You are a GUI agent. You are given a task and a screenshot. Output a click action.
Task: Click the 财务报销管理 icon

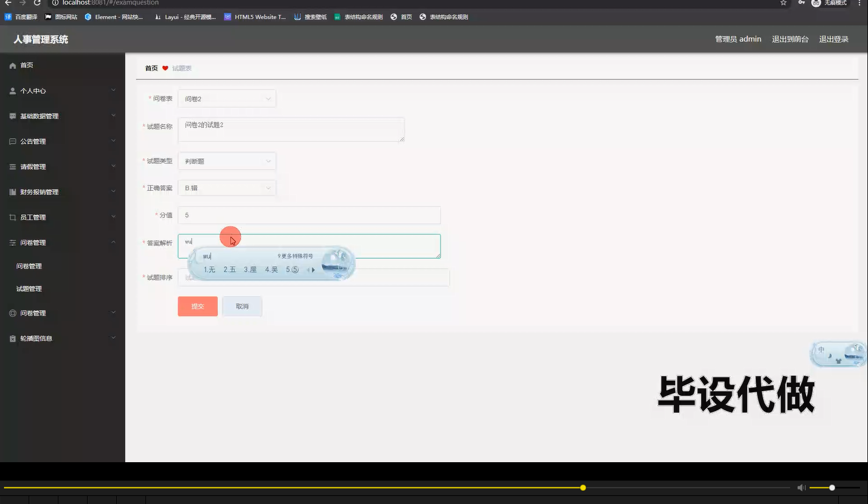[x=12, y=191]
